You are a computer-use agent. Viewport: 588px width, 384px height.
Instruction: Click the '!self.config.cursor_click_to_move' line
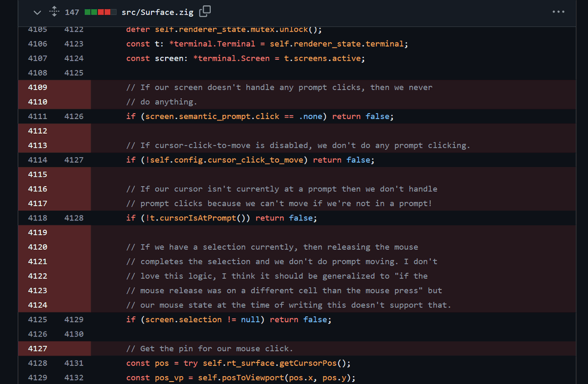click(x=250, y=160)
